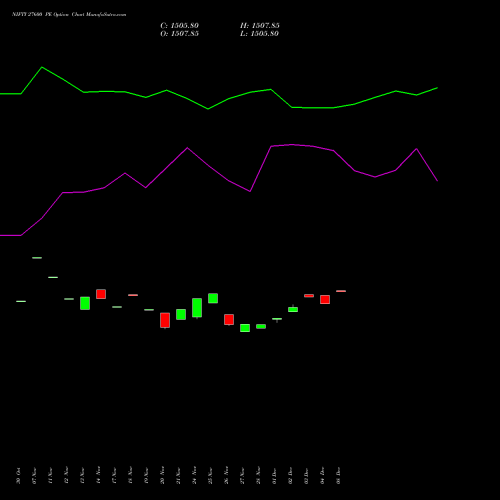Click the 30 Oct date label
The width and height of the screenshot is (500, 500).
pyautogui.click(x=18, y=476)
